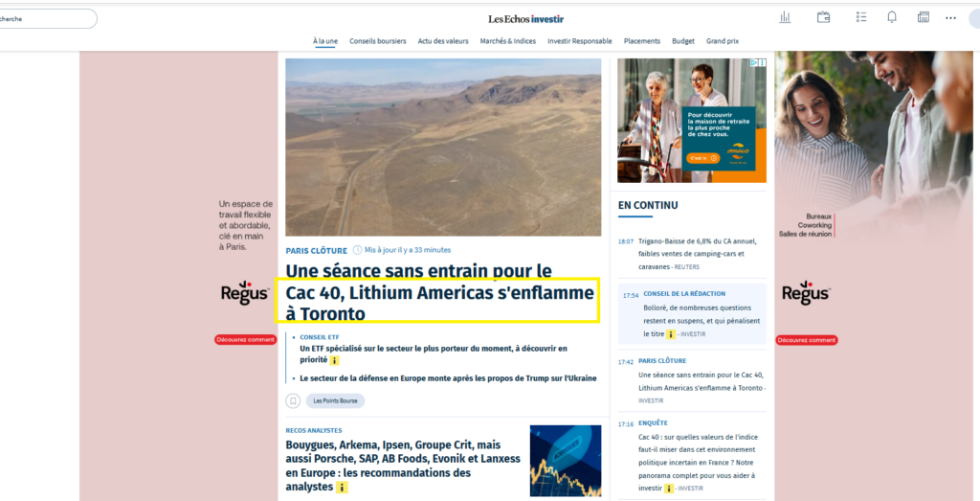Open 'Cac 40 : sur quelles valeurs' feed item

[x=697, y=463]
